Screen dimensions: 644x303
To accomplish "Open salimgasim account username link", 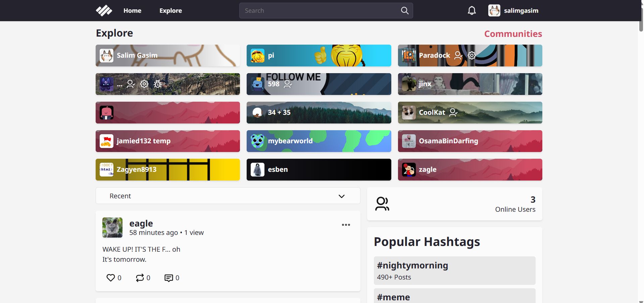I will (x=521, y=11).
